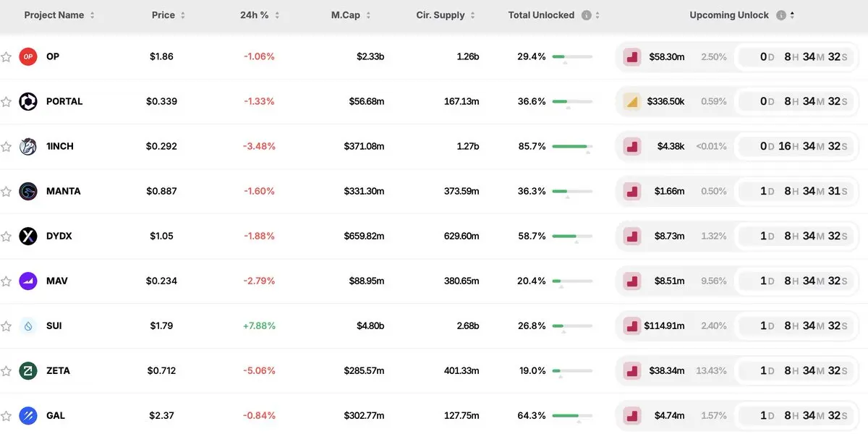This screenshot has height=434, width=868.
Task: Click the red unlock icon in GAL row
Action: point(632,415)
